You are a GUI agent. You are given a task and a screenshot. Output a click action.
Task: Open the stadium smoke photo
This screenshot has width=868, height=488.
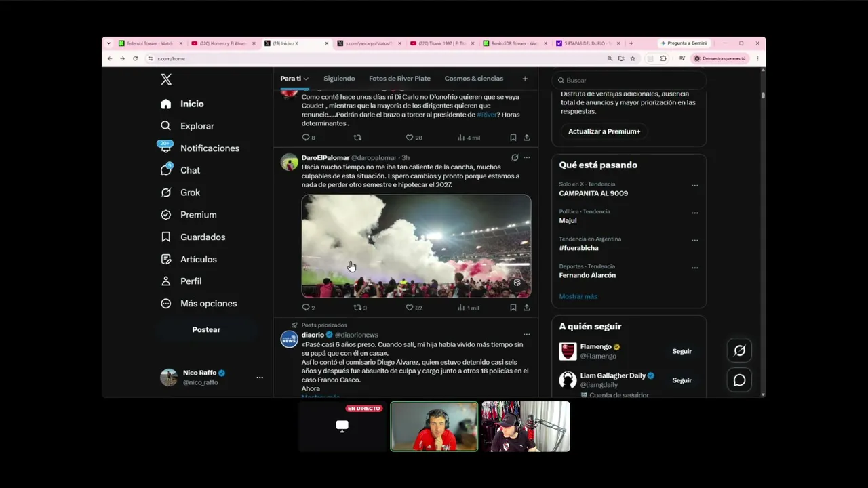pyautogui.click(x=416, y=246)
